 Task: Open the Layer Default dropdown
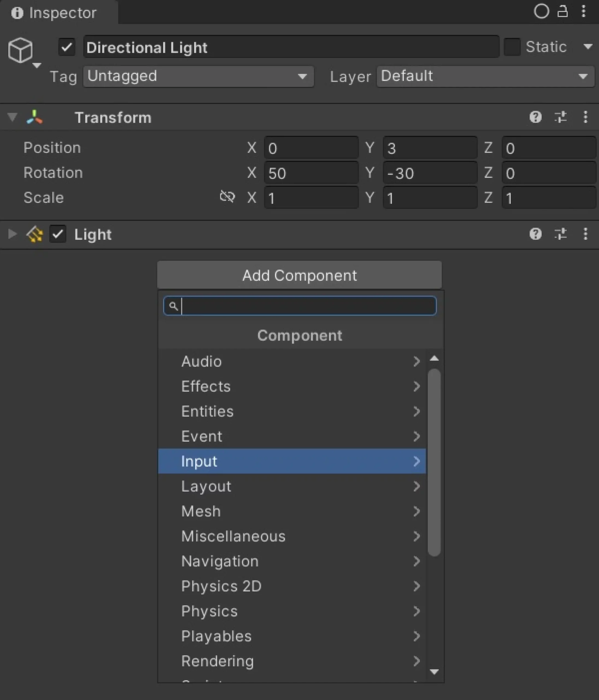click(485, 77)
